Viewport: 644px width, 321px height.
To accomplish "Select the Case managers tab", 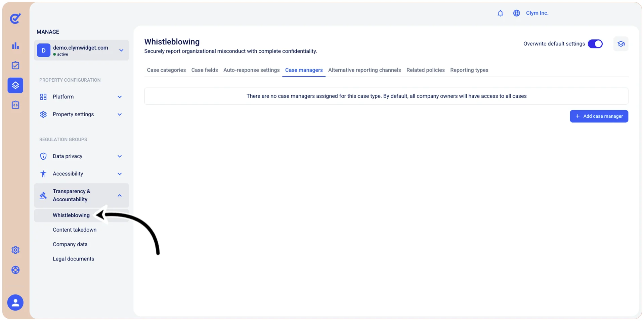I will 304,70.
